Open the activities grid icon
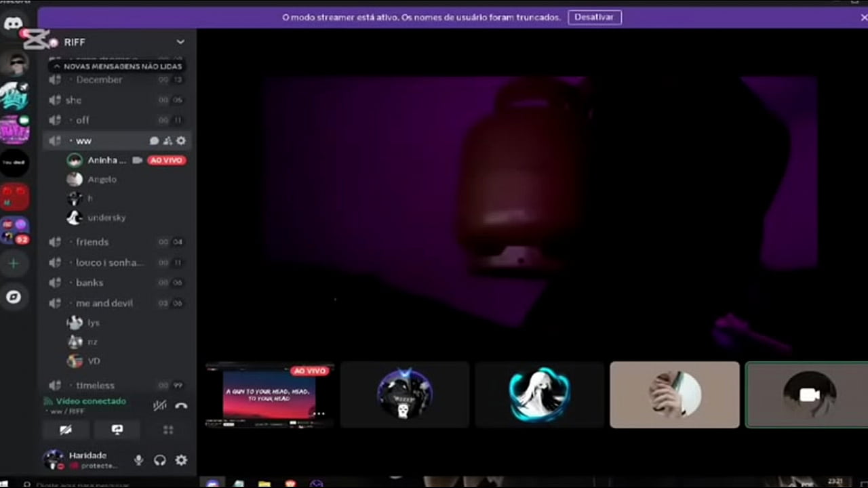Image resolution: width=868 pixels, height=488 pixels. pyautogui.click(x=168, y=430)
